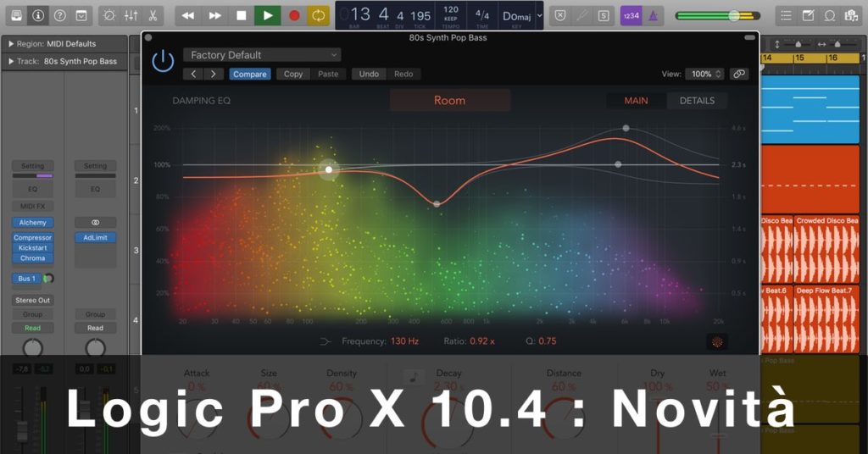Screen dimensions: 868x454
Task: Switch to the MAIN tab
Action: [636, 101]
